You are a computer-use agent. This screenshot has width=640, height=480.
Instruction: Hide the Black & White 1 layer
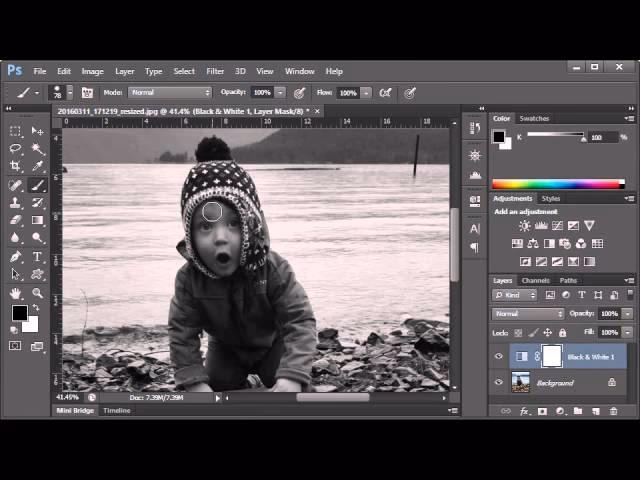pos(498,356)
